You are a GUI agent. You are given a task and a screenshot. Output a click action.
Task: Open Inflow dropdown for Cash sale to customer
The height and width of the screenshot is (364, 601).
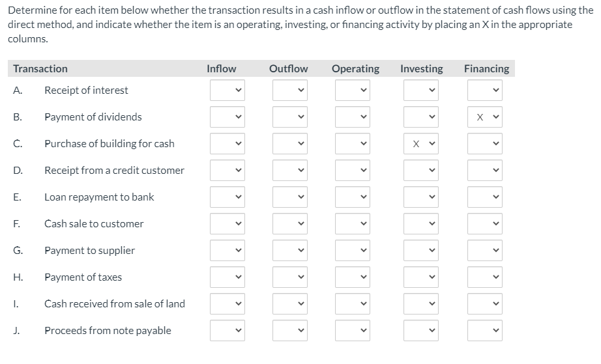click(227, 224)
